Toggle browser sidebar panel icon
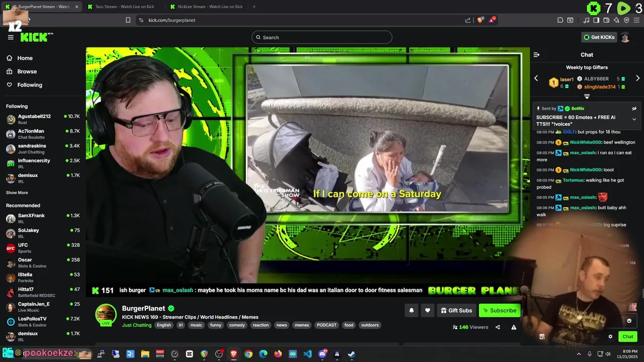 tap(596, 20)
